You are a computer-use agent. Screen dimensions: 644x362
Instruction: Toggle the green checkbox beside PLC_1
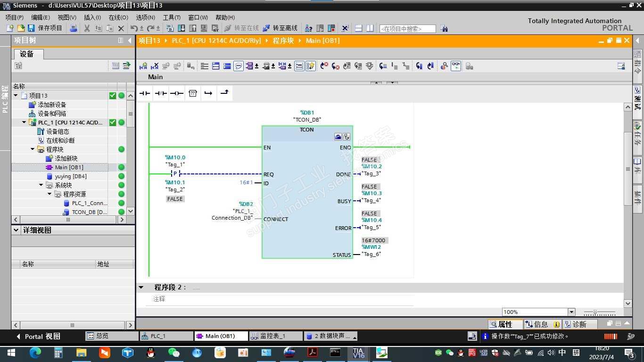[113, 123]
